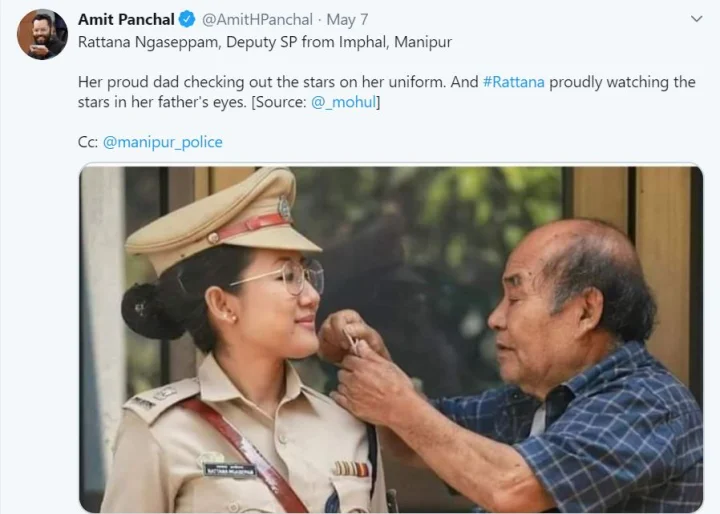Expand the tweet options chevron
720x514 pixels.
click(x=696, y=19)
